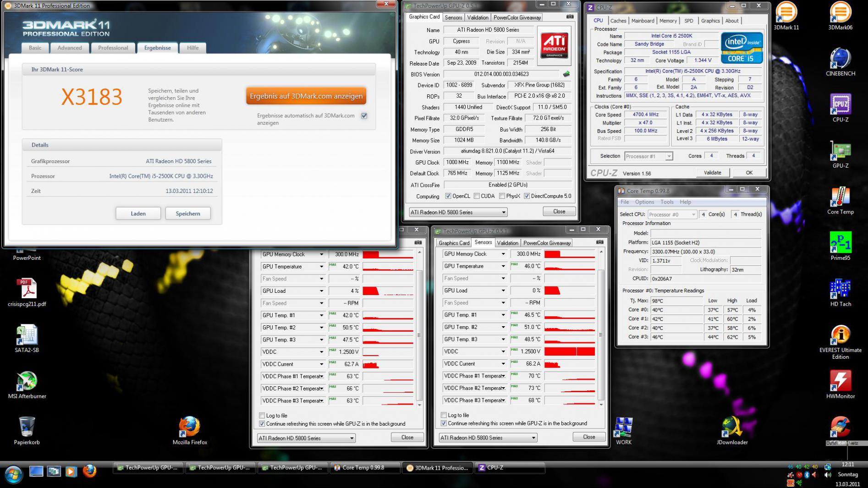The height and width of the screenshot is (488, 868).
Task: Click Ergebnis auf 3DMark.com anzeigen button
Action: pyautogui.click(x=306, y=96)
